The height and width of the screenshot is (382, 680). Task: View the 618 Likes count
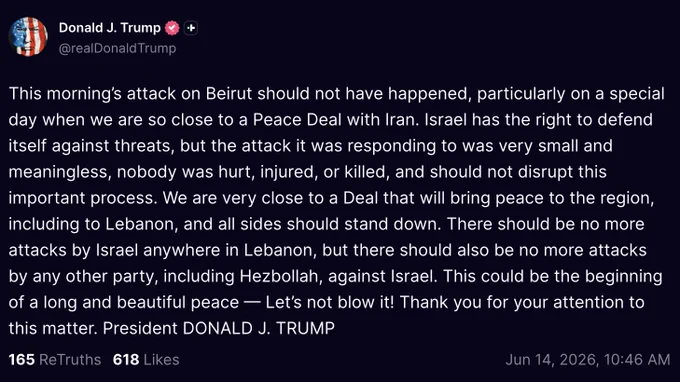(146, 359)
